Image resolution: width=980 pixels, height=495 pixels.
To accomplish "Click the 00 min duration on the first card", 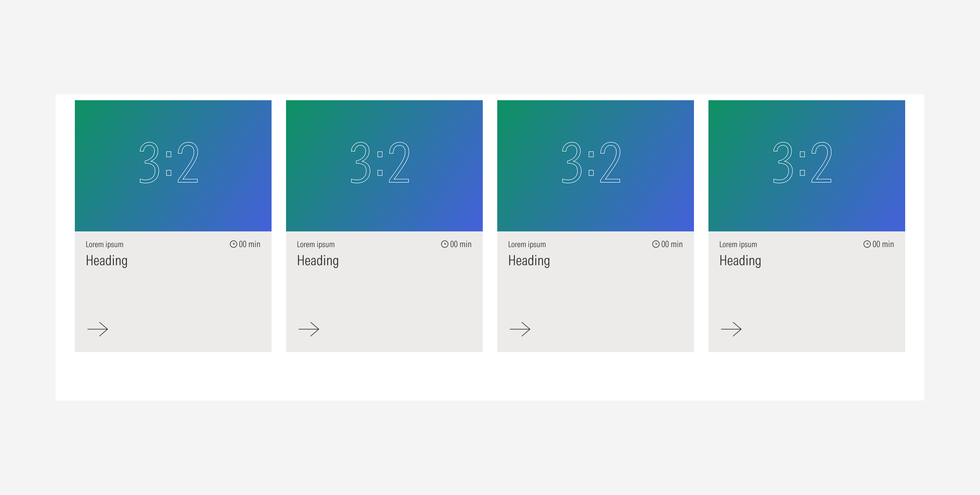I will point(249,244).
